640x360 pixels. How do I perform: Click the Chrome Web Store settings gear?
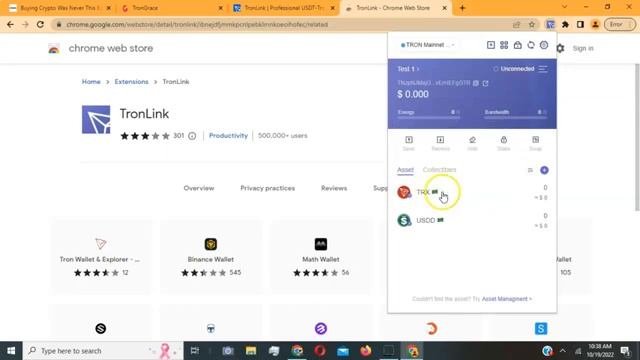(x=560, y=48)
